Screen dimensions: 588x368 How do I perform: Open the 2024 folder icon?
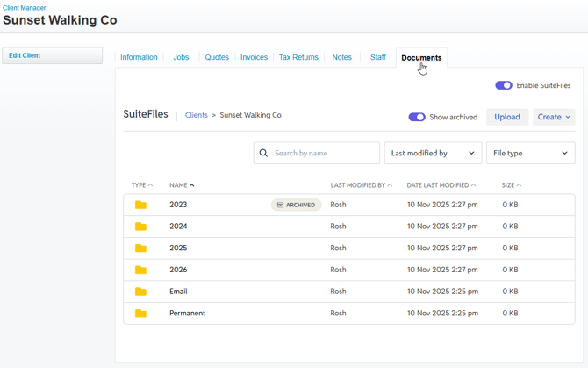140,227
